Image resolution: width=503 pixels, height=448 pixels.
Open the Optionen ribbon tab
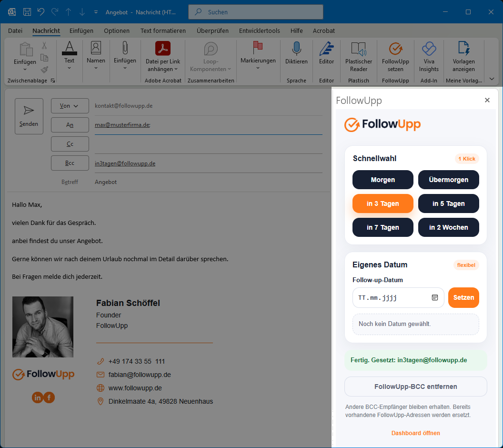117,31
